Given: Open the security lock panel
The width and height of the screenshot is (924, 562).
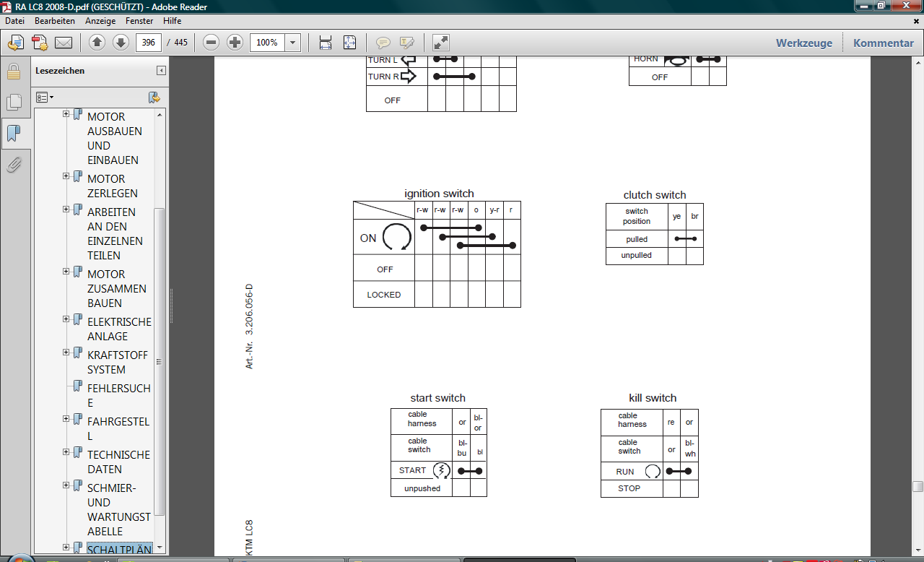Looking at the screenshot, I should (14, 72).
